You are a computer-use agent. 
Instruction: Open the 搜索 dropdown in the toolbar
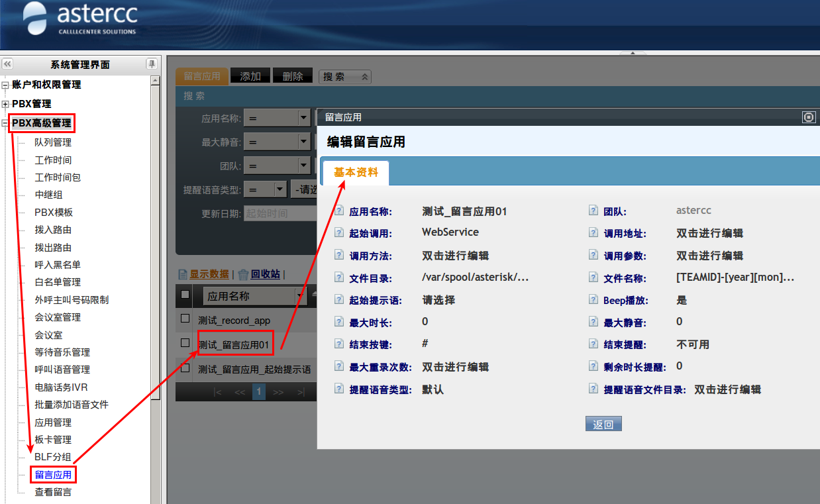tap(344, 77)
